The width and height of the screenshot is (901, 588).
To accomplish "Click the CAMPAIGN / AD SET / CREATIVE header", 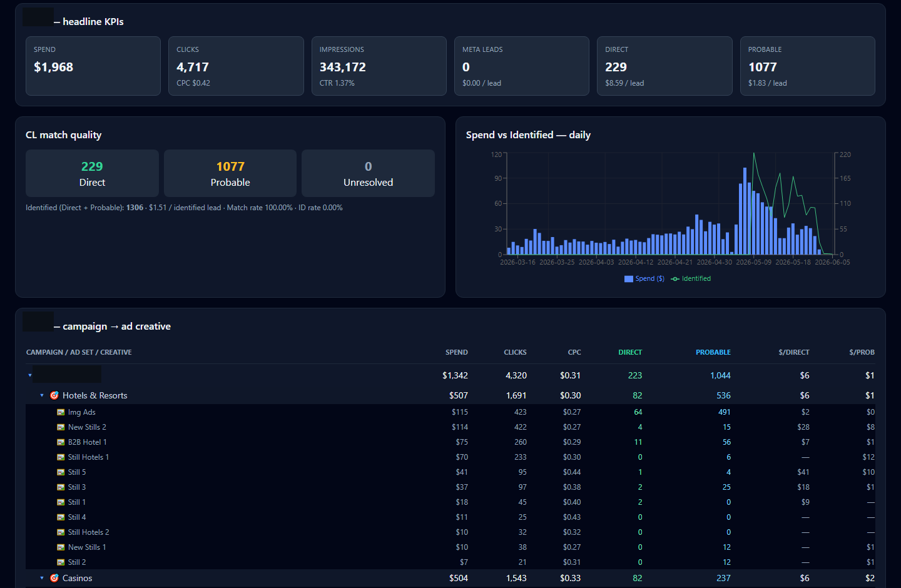I will (x=79, y=352).
